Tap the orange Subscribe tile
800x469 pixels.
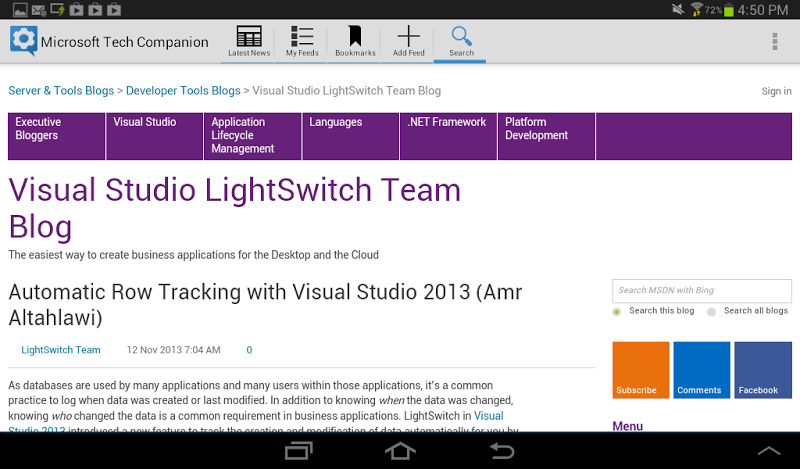click(640, 371)
